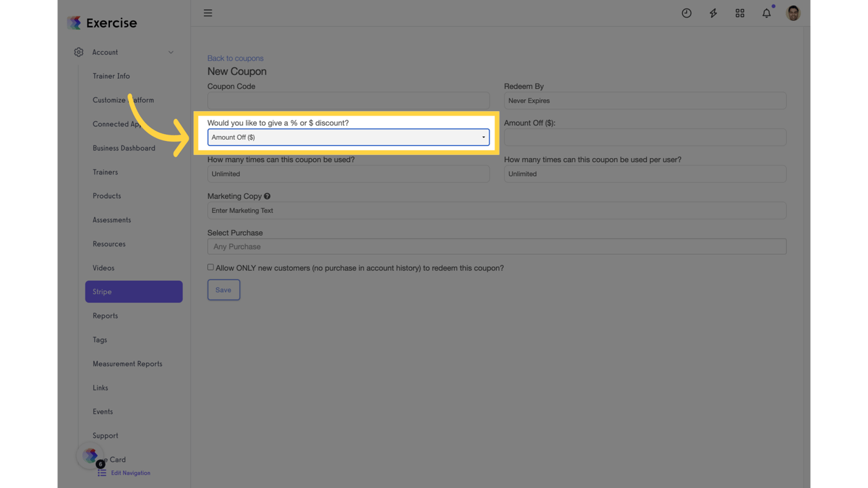This screenshot has height=488, width=868.
Task: Open the Edit Navigation list icon
Action: (101, 473)
